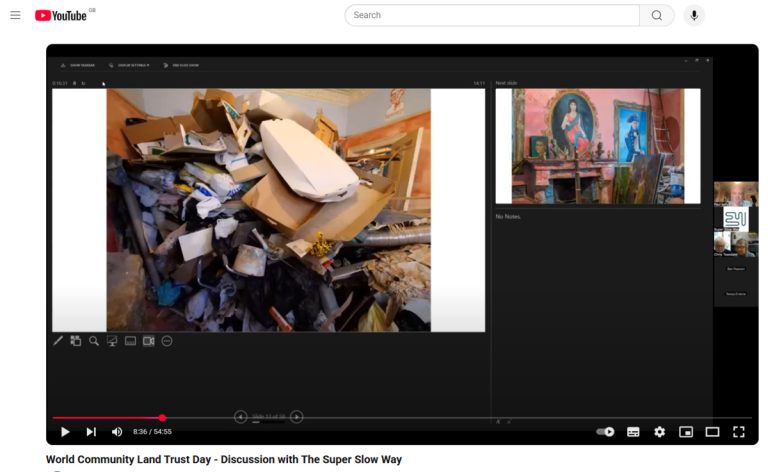The height and width of the screenshot is (472, 768).
Task: Turn on subtitles/closed captions
Action: (633, 431)
